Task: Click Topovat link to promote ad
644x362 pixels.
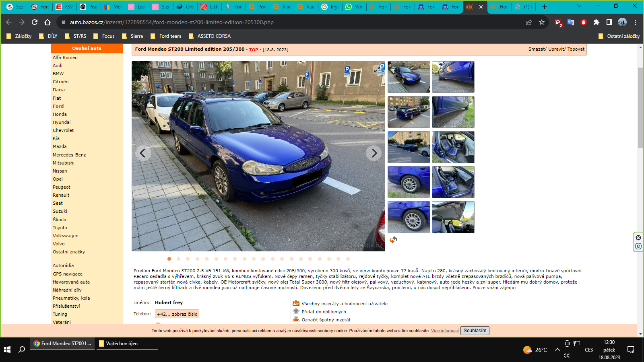Action: pyautogui.click(x=576, y=49)
